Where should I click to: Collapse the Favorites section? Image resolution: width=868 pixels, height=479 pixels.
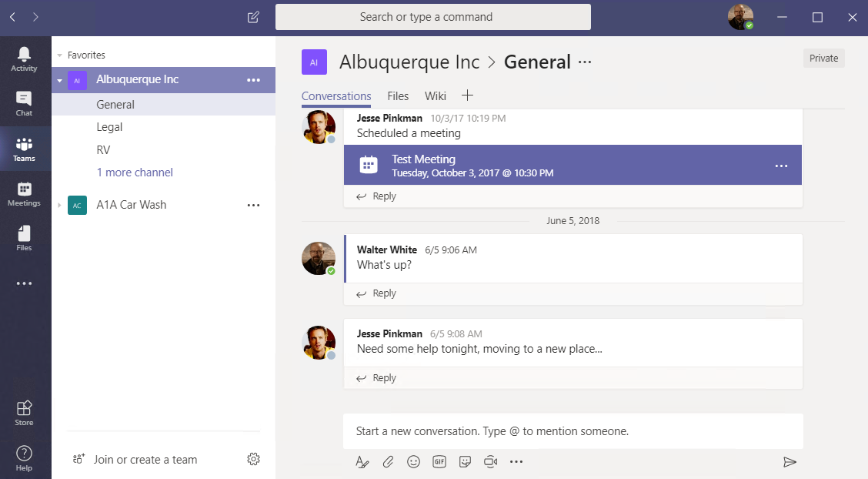pos(60,55)
